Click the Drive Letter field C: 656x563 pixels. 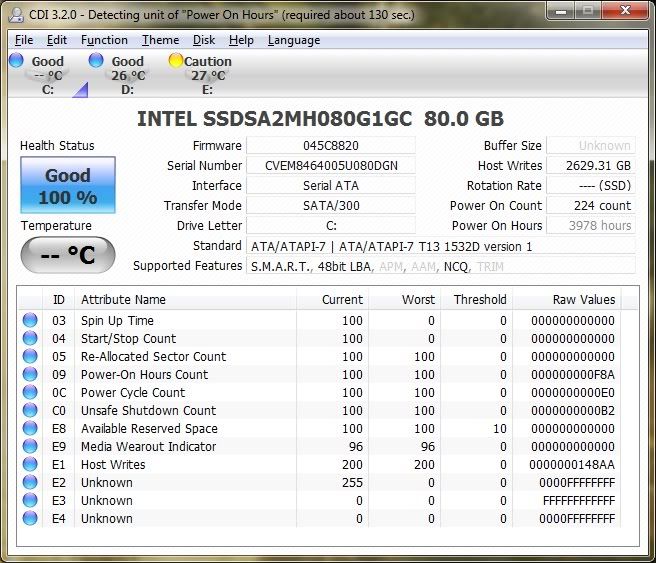tap(331, 226)
